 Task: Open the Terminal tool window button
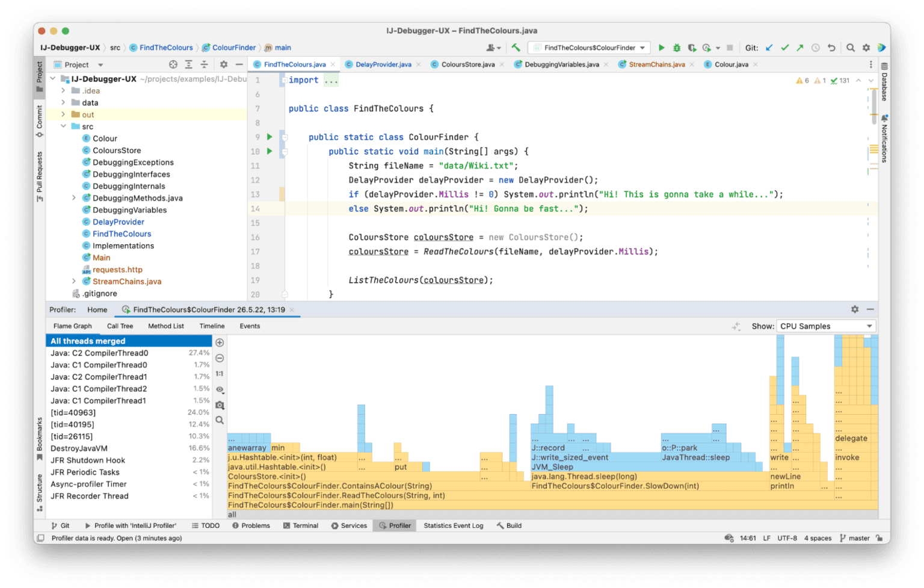click(x=300, y=525)
